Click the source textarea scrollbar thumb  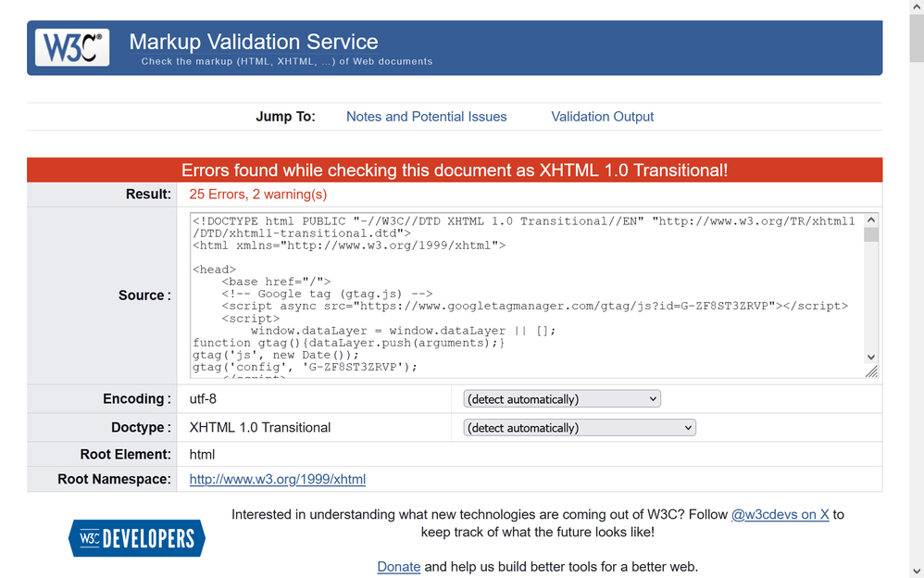coord(870,235)
